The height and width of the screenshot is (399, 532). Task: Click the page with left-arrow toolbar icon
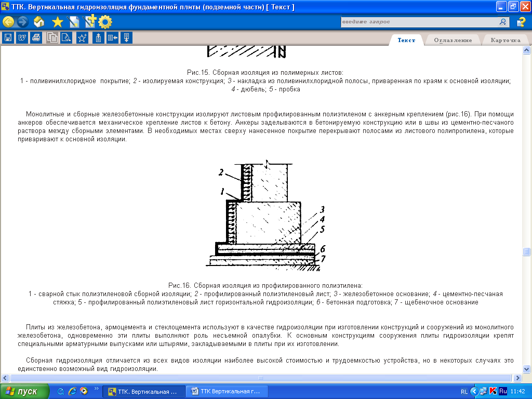[112, 37]
